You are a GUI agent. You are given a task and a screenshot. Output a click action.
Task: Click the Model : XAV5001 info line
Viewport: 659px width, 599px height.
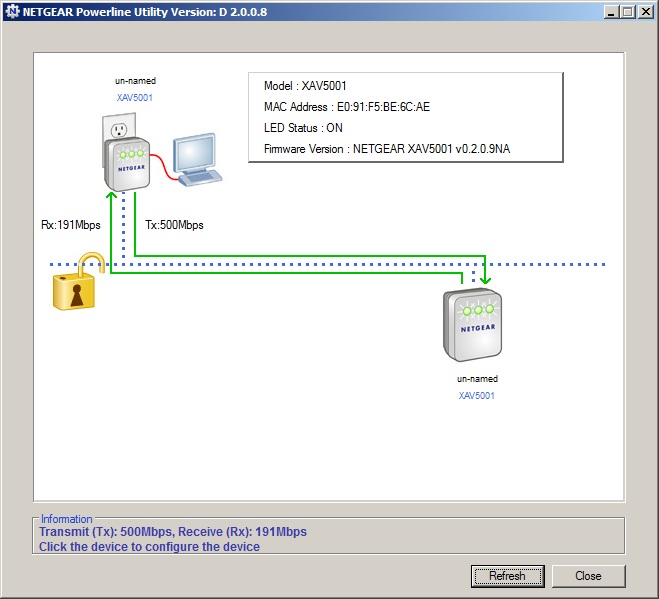tap(305, 86)
